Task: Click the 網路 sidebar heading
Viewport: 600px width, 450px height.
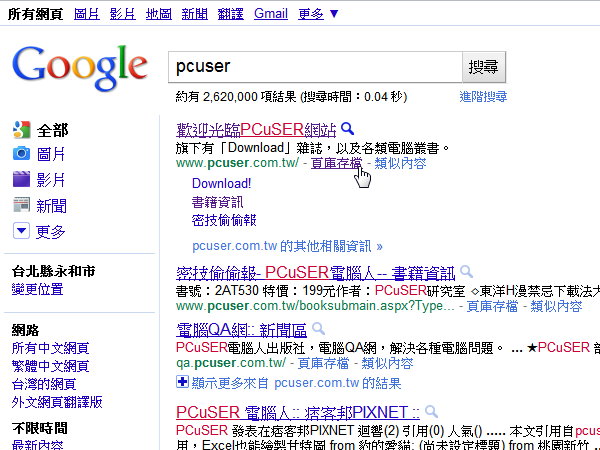Action: pyautogui.click(x=25, y=330)
